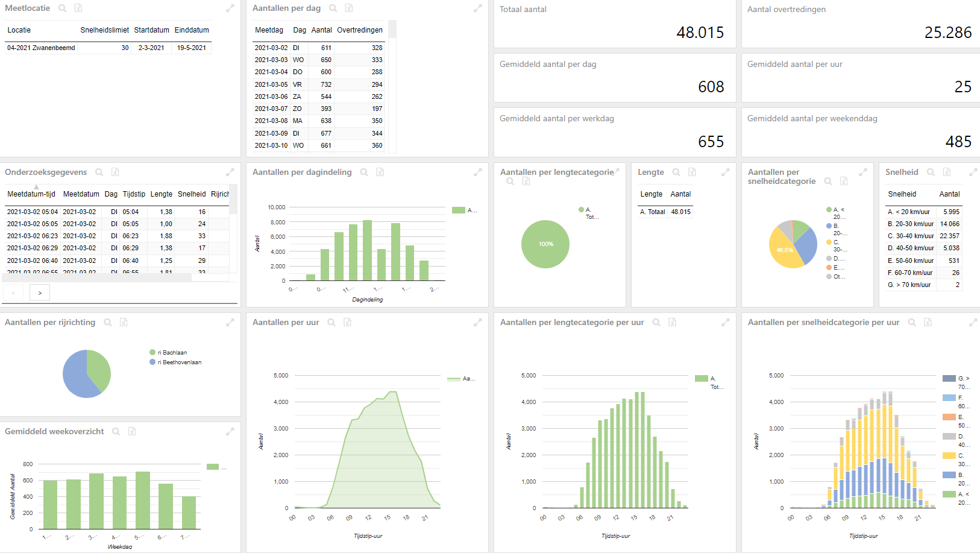Export Aantallen per dag data
This screenshot has height=553, width=980.
[349, 8]
